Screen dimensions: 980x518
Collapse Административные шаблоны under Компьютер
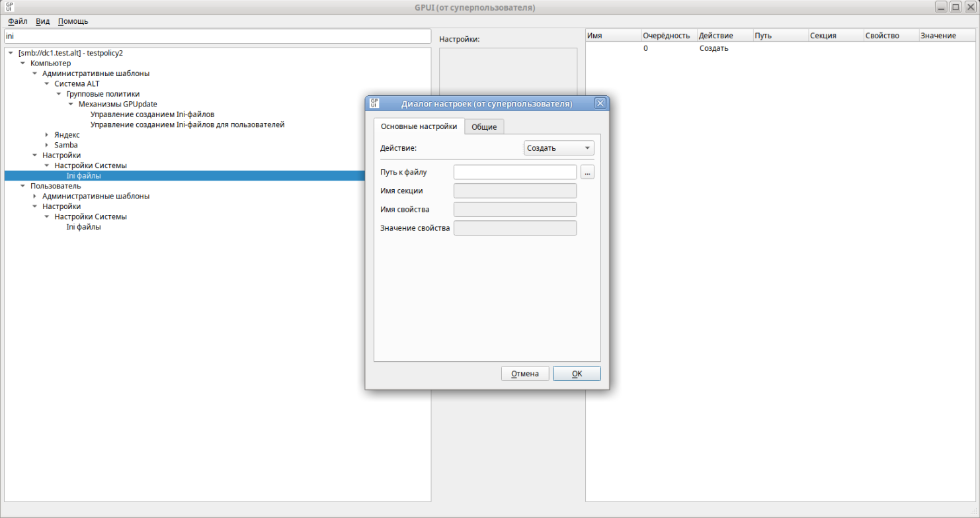[x=34, y=73]
